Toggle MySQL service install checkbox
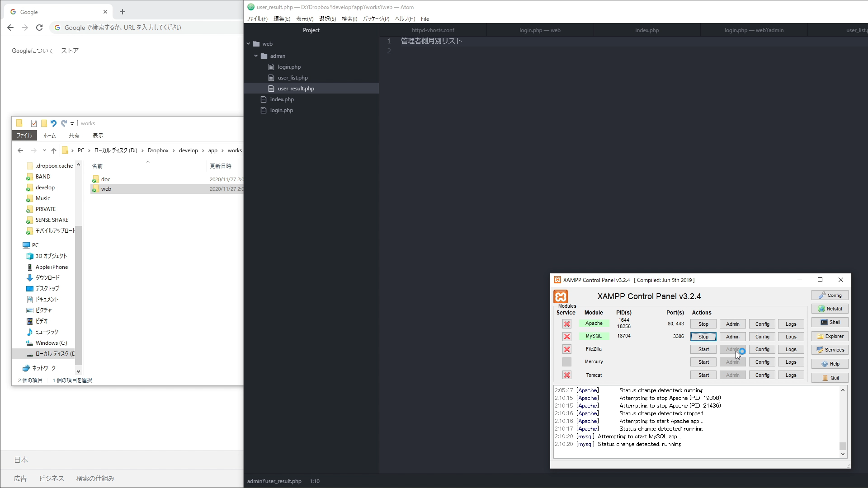Image resolution: width=868 pixels, height=488 pixels. [x=567, y=337]
